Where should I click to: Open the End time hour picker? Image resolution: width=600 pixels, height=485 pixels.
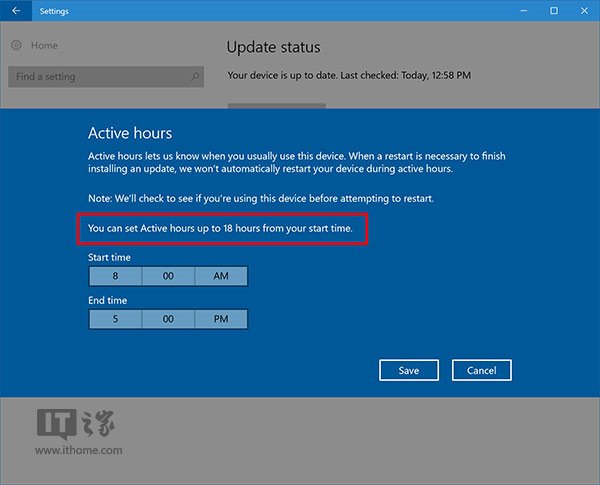(115, 319)
